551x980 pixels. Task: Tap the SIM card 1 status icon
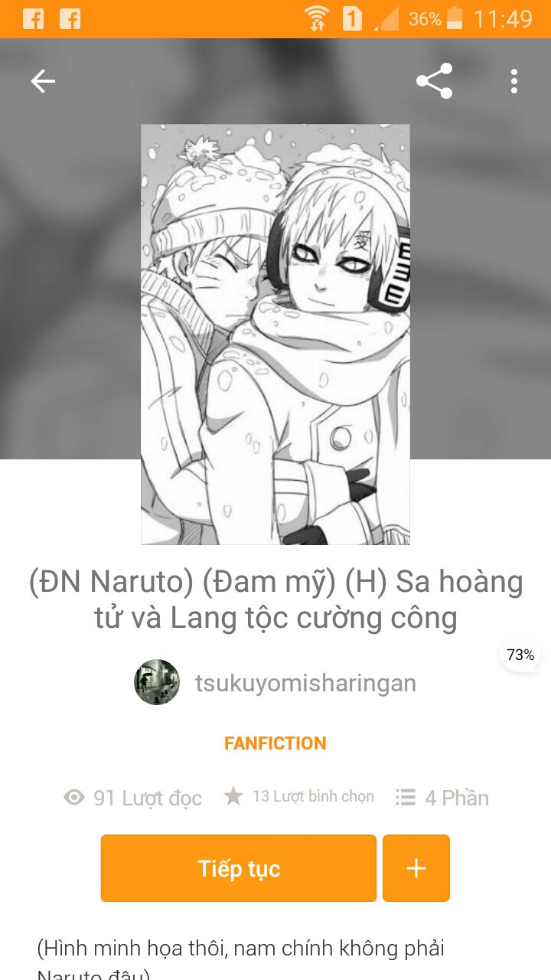[x=352, y=18]
